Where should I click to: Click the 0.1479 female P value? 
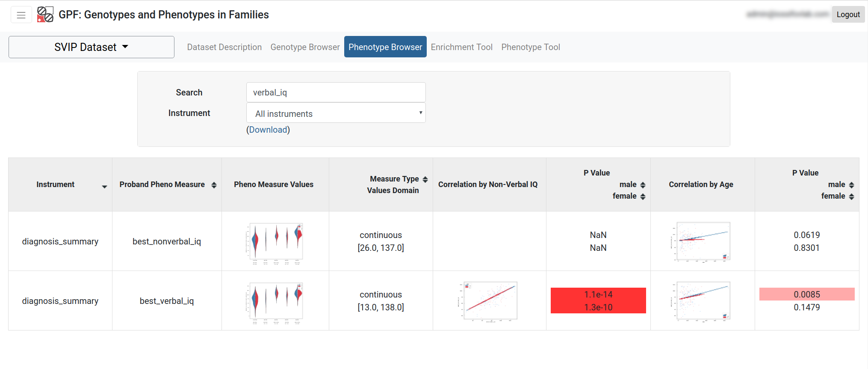click(807, 307)
